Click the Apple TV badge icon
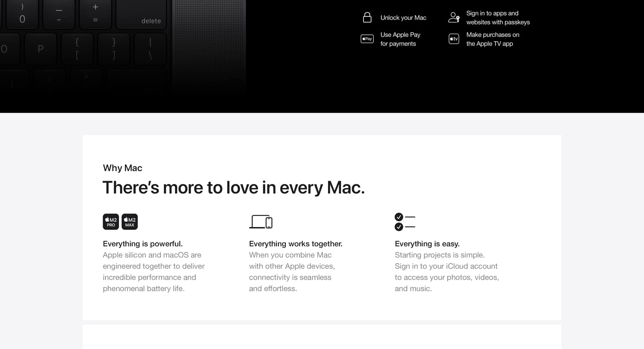Image resolution: width=644 pixels, height=349 pixels. pyautogui.click(x=454, y=39)
